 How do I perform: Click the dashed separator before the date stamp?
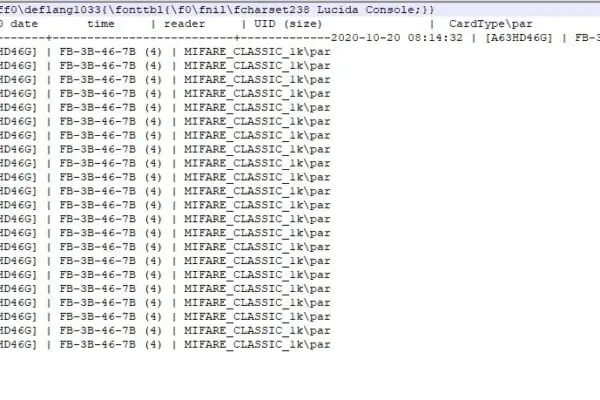click(x=165, y=38)
